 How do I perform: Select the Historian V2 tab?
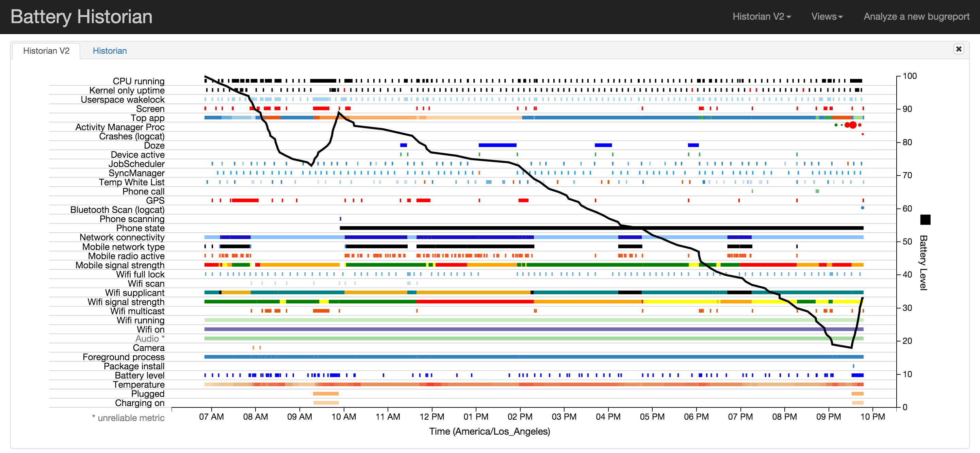[46, 51]
